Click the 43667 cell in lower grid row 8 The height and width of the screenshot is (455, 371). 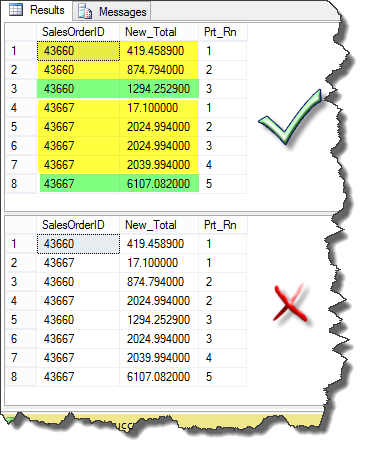pyautogui.click(x=78, y=377)
